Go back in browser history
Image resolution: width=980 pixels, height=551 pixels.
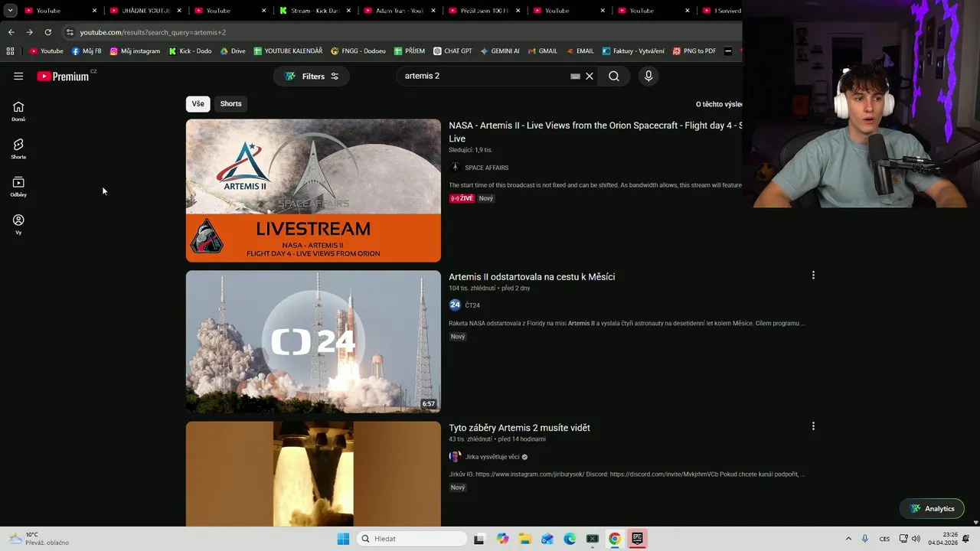click(11, 32)
